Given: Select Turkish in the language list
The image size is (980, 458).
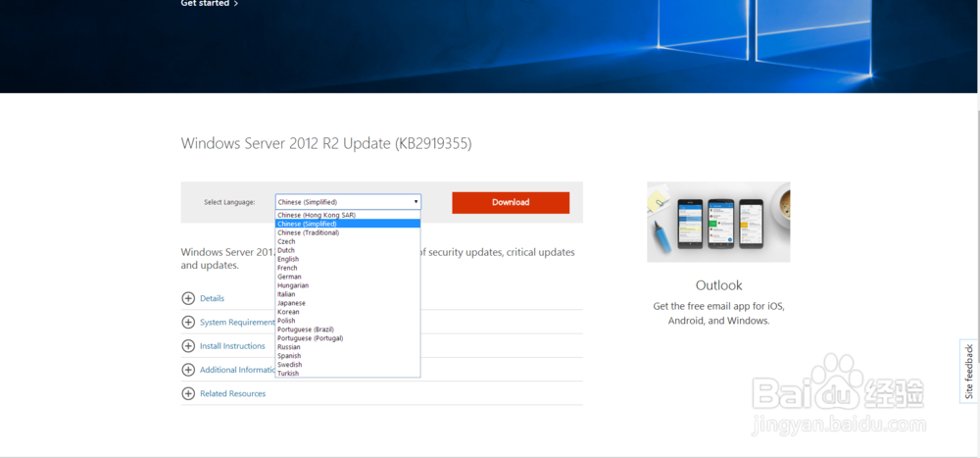Looking at the screenshot, I should coord(348,373).
